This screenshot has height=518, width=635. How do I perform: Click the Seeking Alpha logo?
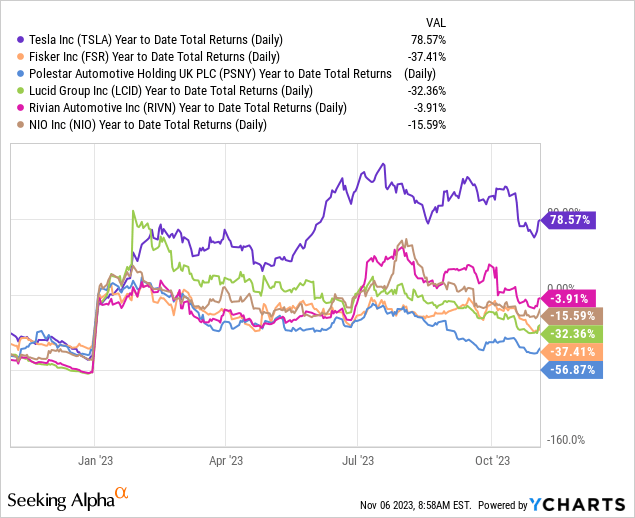[x=68, y=497]
